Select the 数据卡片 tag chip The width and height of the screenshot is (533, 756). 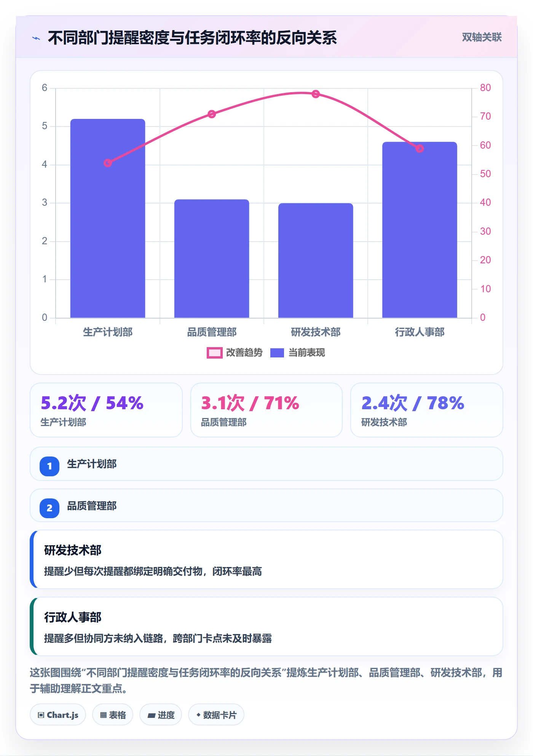tap(216, 715)
